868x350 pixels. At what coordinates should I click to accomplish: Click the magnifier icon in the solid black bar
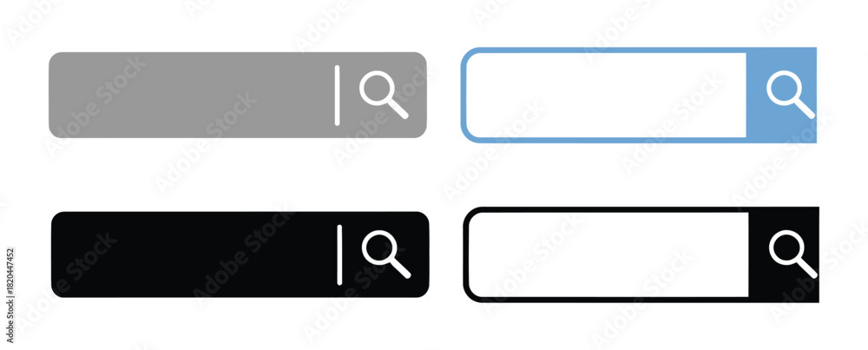386,254
